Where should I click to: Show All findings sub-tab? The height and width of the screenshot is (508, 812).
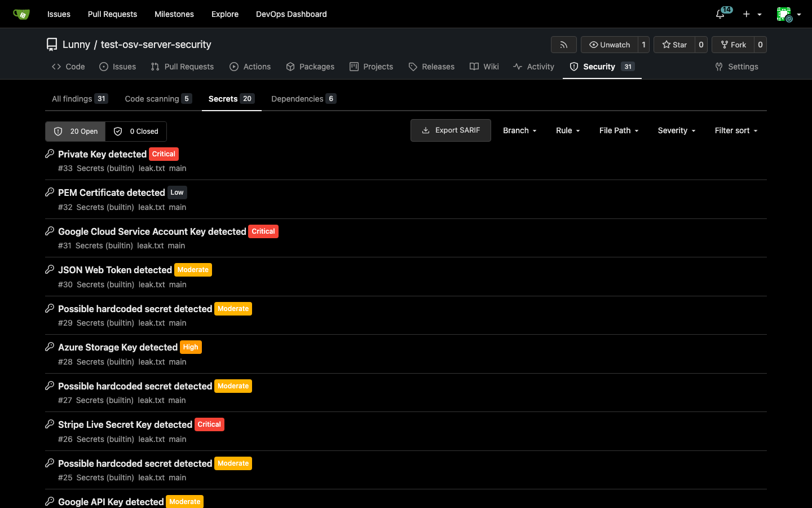pyautogui.click(x=80, y=99)
